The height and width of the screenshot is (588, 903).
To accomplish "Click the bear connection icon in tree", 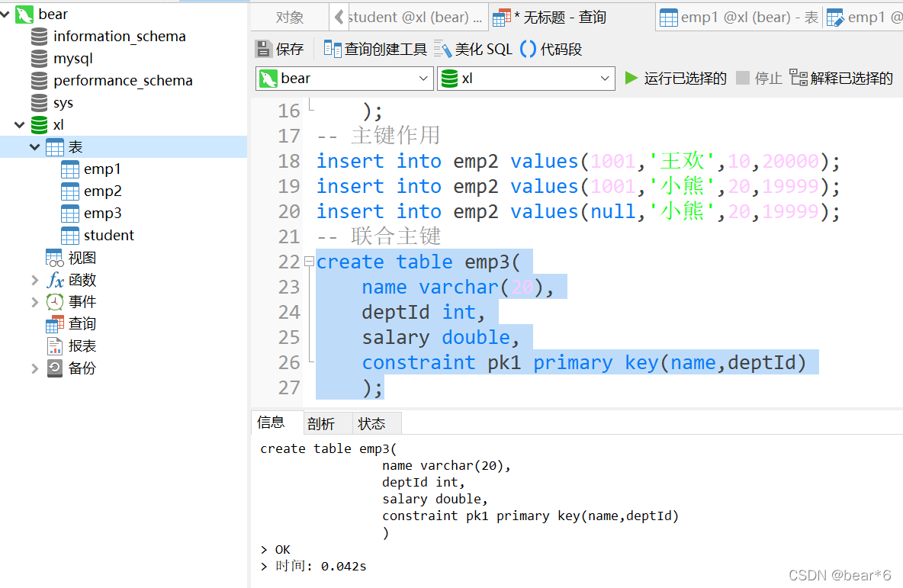I will click(x=24, y=14).
